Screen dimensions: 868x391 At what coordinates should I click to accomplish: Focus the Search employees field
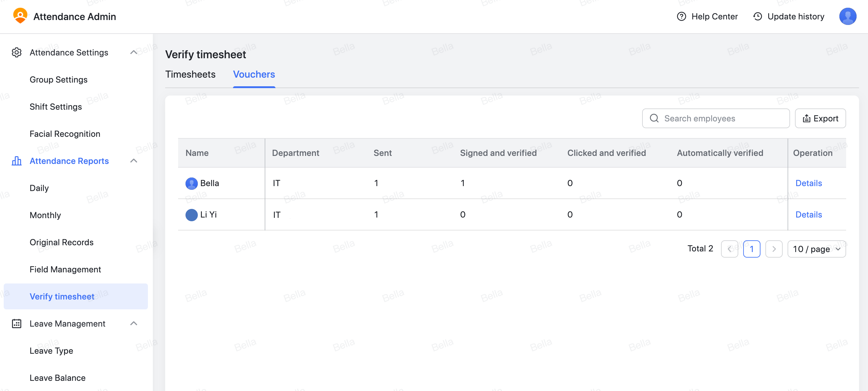pos(716,118)
